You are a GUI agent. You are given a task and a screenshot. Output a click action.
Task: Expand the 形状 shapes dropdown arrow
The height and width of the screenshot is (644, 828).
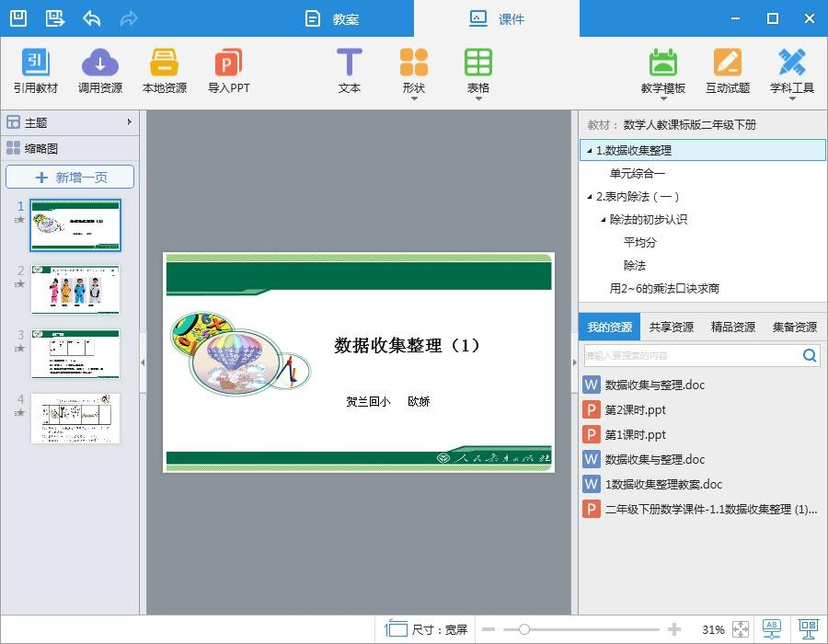point(413,97)
